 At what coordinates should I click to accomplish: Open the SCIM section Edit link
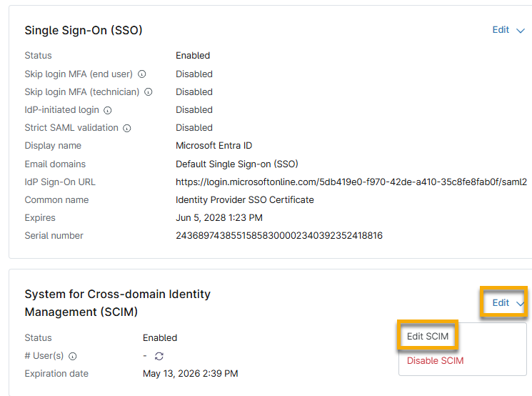click(x=501, y=302)
